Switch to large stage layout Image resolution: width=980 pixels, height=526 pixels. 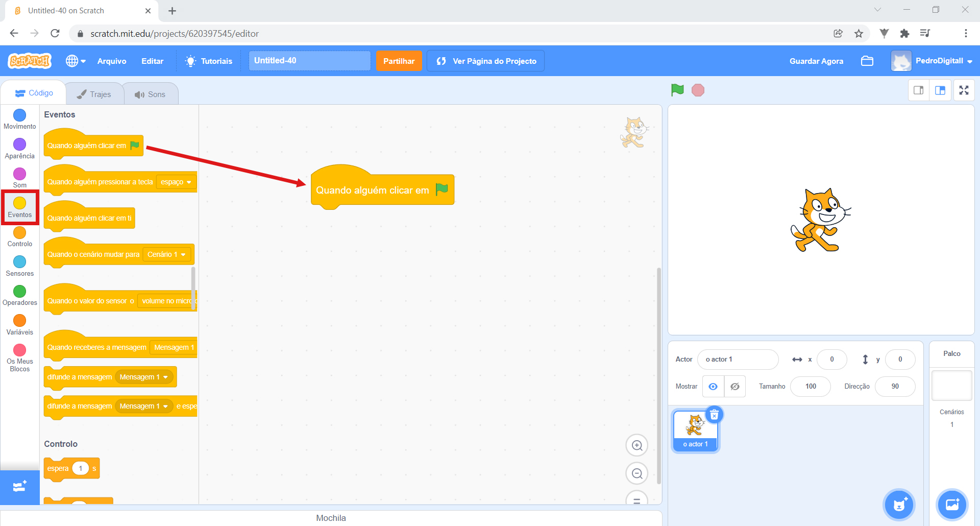pyautogui.click(x=940, y=90)
